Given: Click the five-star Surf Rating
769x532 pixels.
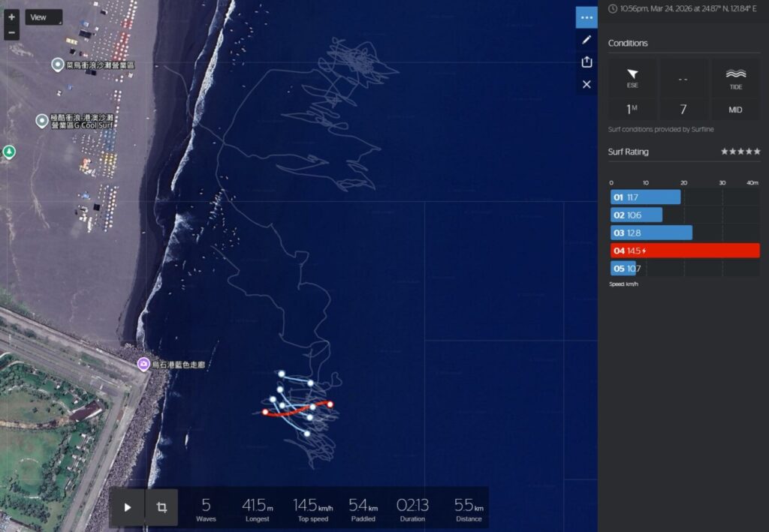Looking at the screenshot, I should 740,152.
